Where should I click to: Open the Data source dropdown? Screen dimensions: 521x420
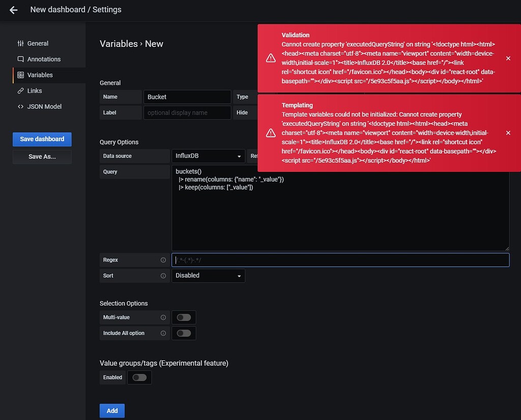point(208,156)
